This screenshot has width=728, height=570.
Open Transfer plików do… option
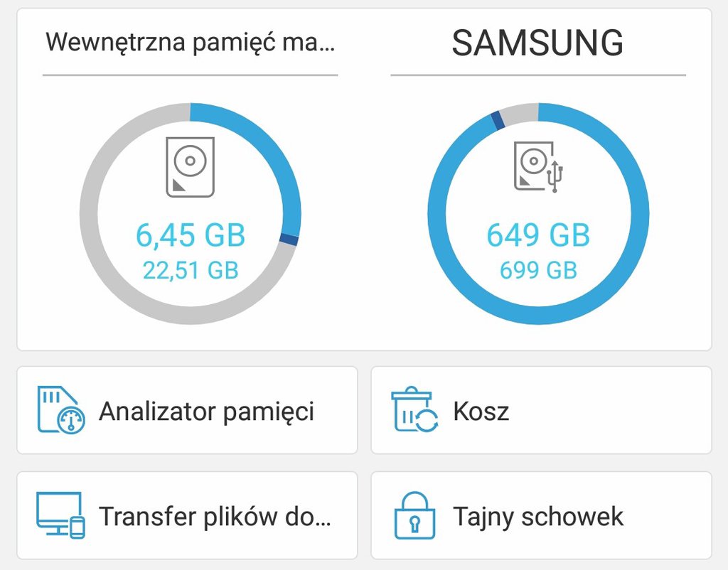tap(187, 516)
